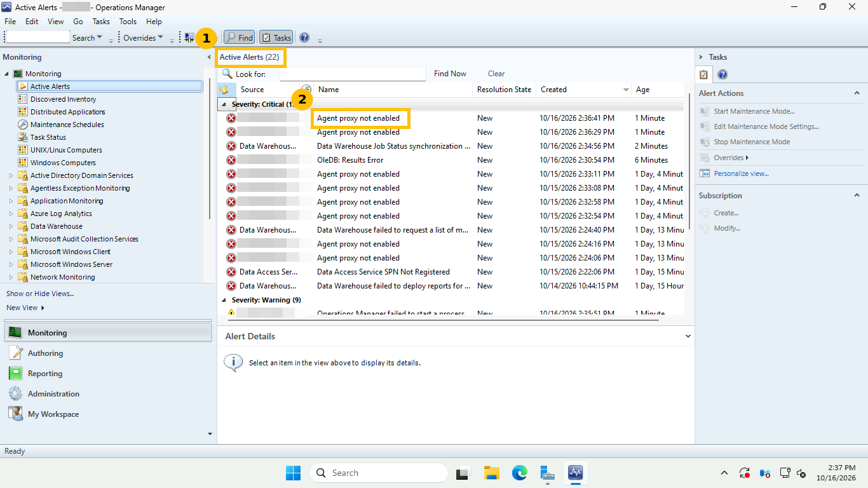
Task: Open the Reporting workspace
Action: tap(108, 374)
